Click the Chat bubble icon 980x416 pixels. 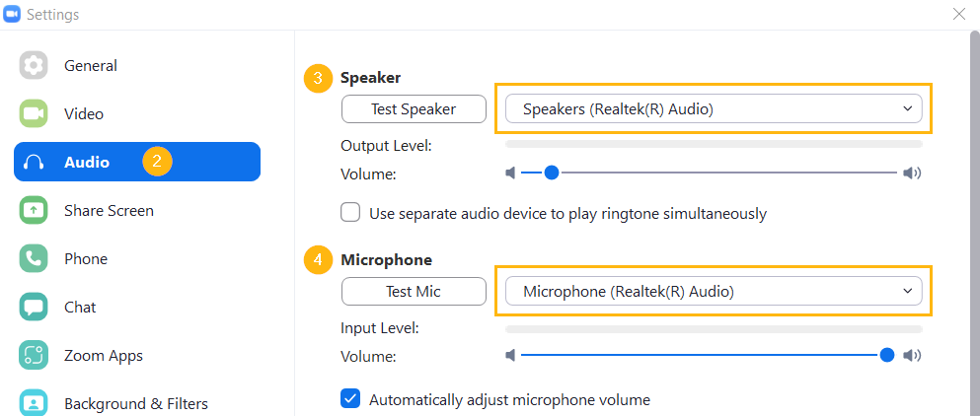34,308
